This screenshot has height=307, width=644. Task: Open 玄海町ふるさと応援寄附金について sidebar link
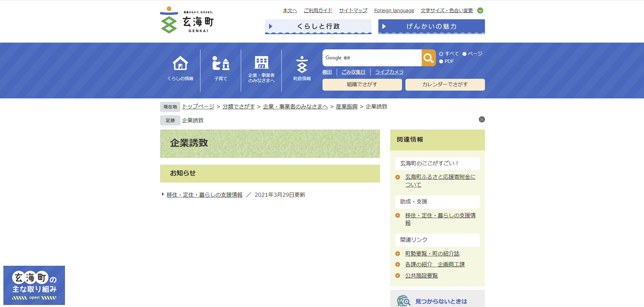(x=440, y=181)
